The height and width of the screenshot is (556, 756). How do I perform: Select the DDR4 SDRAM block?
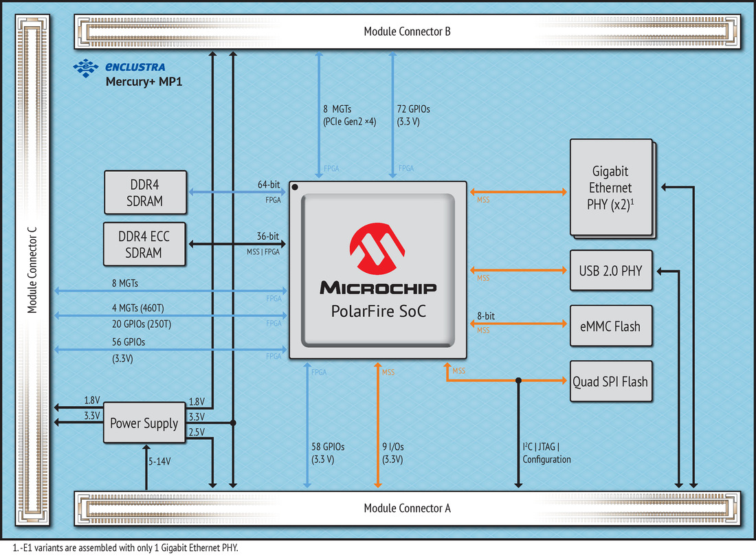(x=145, y=192)
